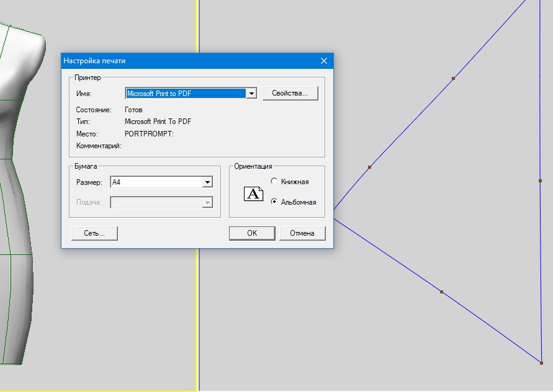Click the PORTPROMPT: location text

[149, 134]
